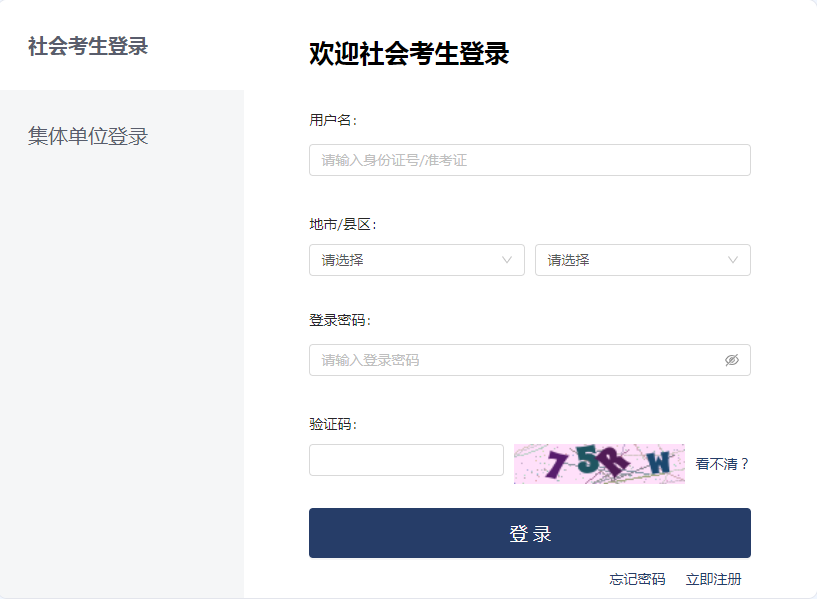Screen dimensions: 817x599
Task: Open the 地市 region dropdown
Action: pos(416,260)
